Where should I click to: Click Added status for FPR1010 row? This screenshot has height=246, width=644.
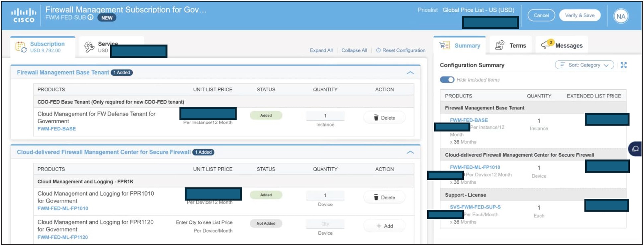click(x=266, y=195)
